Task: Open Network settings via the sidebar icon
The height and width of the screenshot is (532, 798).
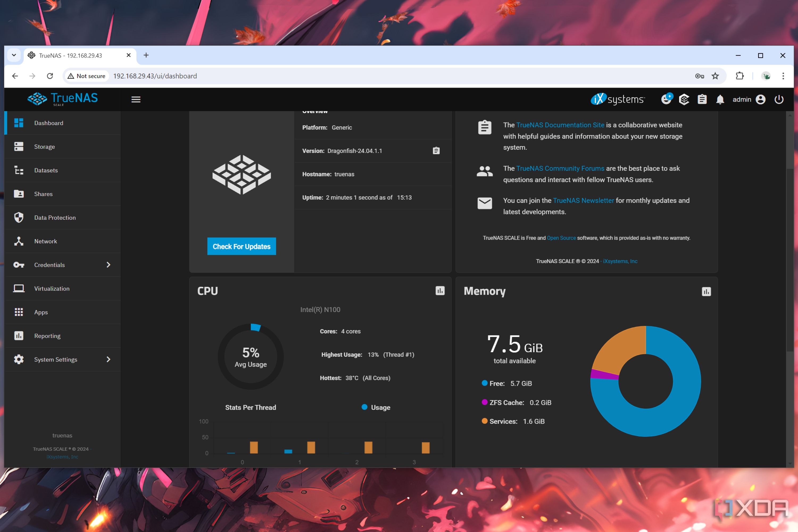Action: click(x=19, y=241)
